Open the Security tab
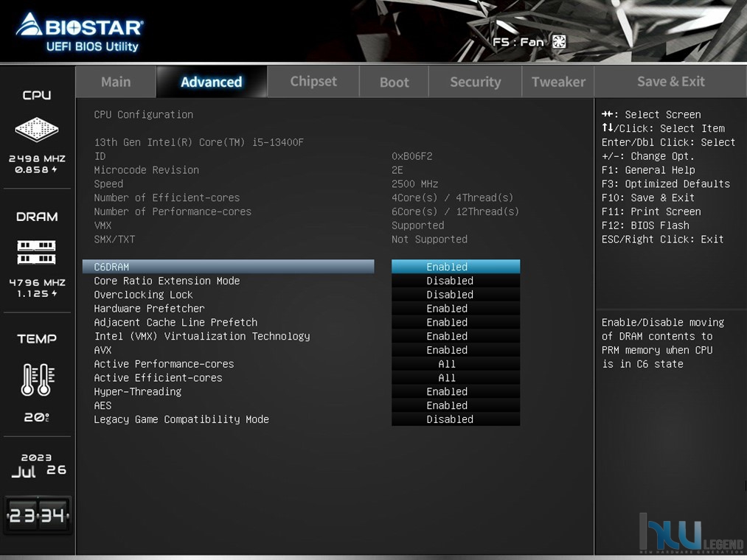This screenshot has height=560, width=747. coord(476,82)
